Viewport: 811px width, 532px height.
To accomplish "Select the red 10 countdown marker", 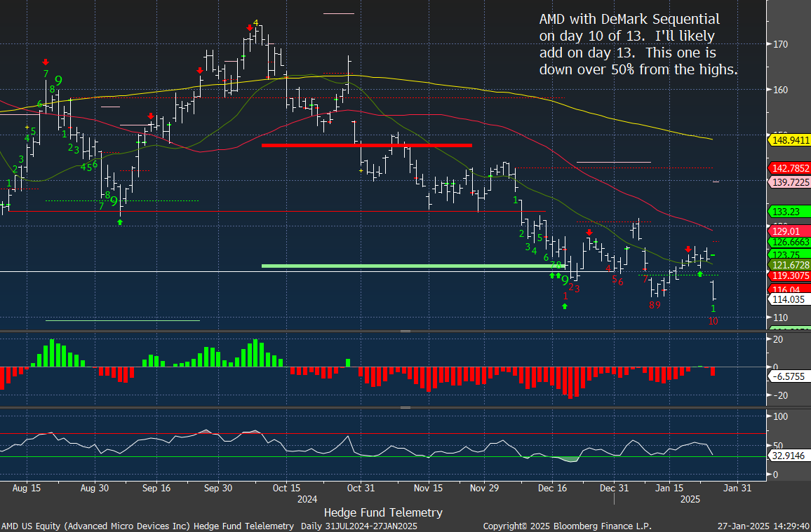I will [x=713, y=321].
